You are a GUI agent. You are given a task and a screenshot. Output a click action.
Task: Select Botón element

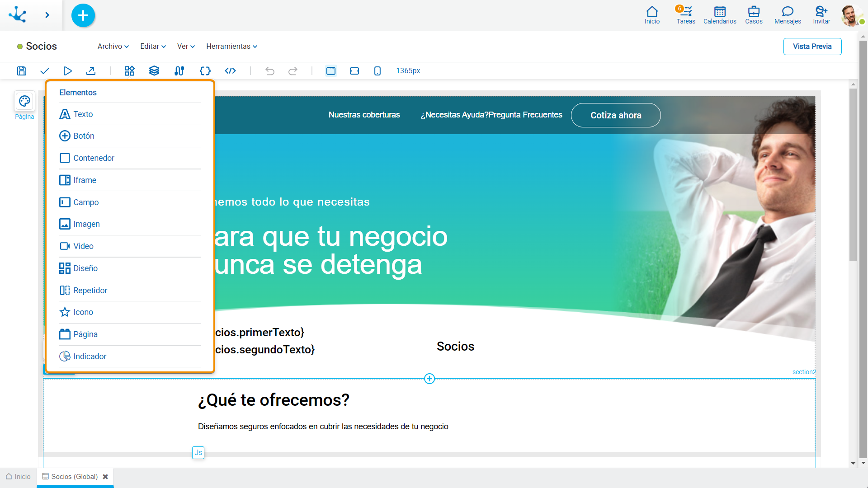pos(130,136)
